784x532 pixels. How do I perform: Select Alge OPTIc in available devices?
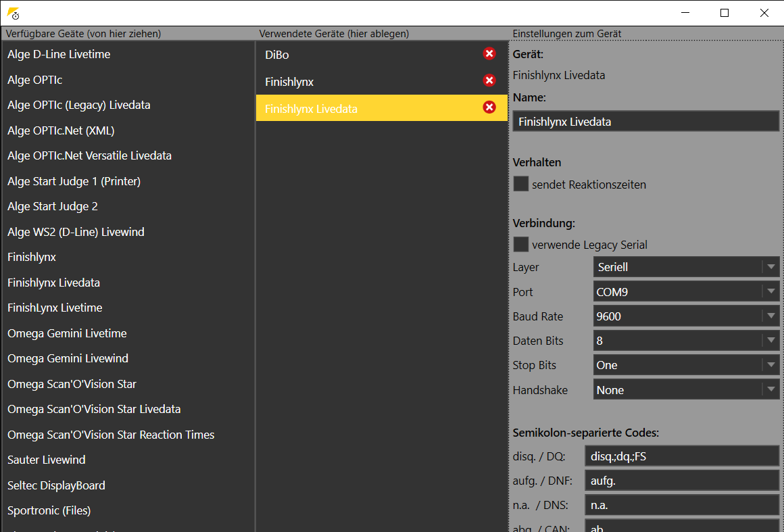(128, 80)
